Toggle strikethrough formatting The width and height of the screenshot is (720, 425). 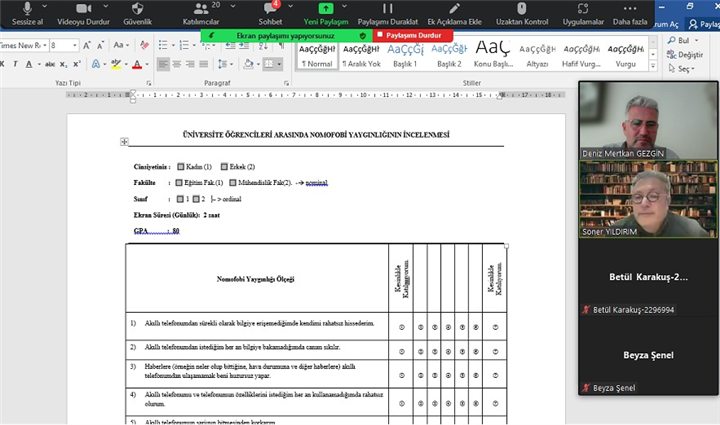[50, 64]
